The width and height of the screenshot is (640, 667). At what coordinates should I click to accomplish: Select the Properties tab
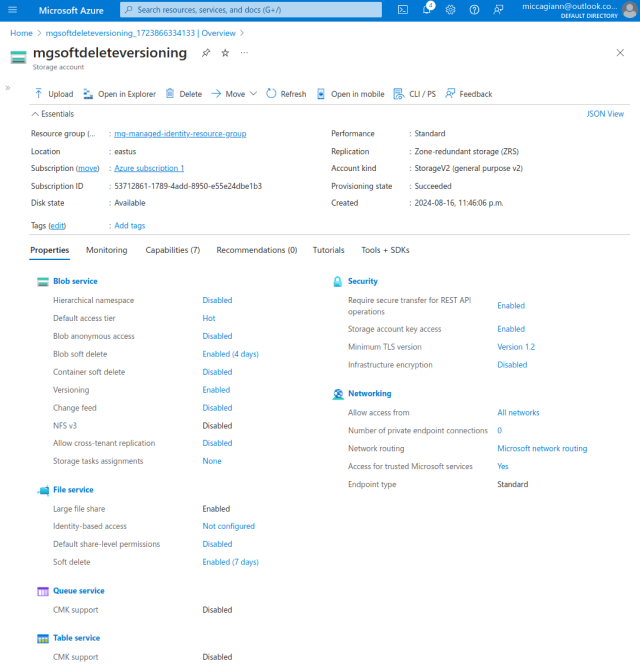(50, 250)
